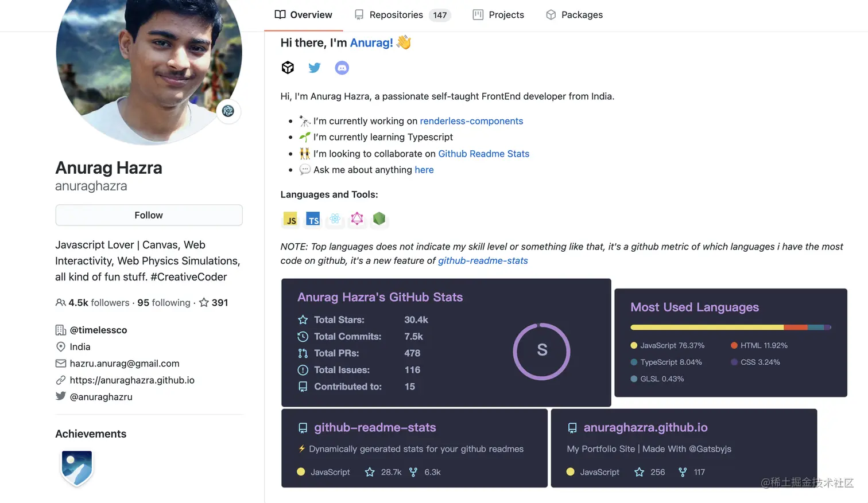The width and height of the screenshot is (868, 503).
Task: Click the India location text
Action: coord(80,346)
